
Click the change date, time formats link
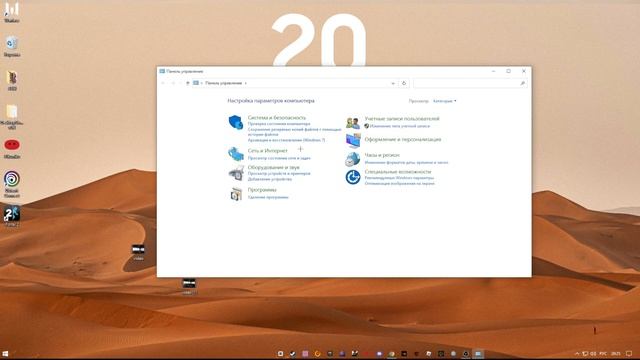pyautogui.click(x=406, y=162)
